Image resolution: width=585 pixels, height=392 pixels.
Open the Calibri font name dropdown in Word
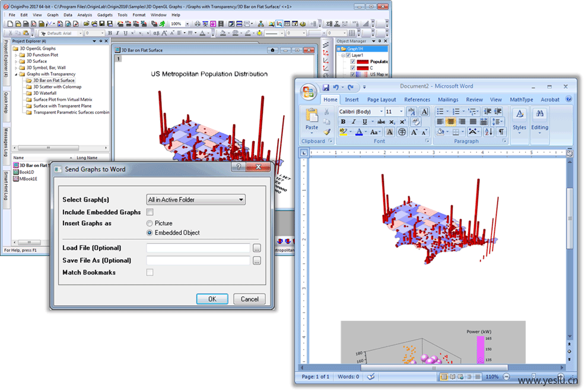tap(381, 111)
